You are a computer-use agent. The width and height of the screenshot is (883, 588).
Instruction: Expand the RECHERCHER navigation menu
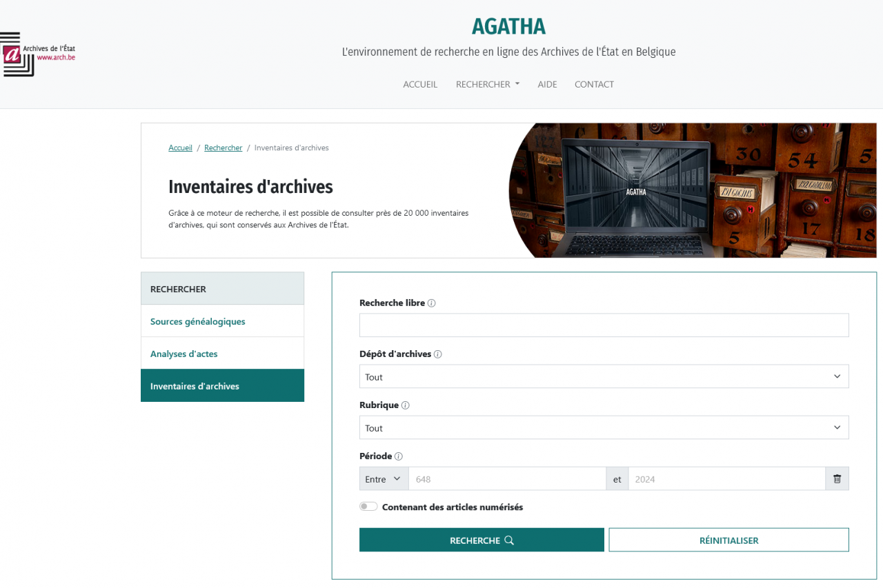[x=488, y=84]
